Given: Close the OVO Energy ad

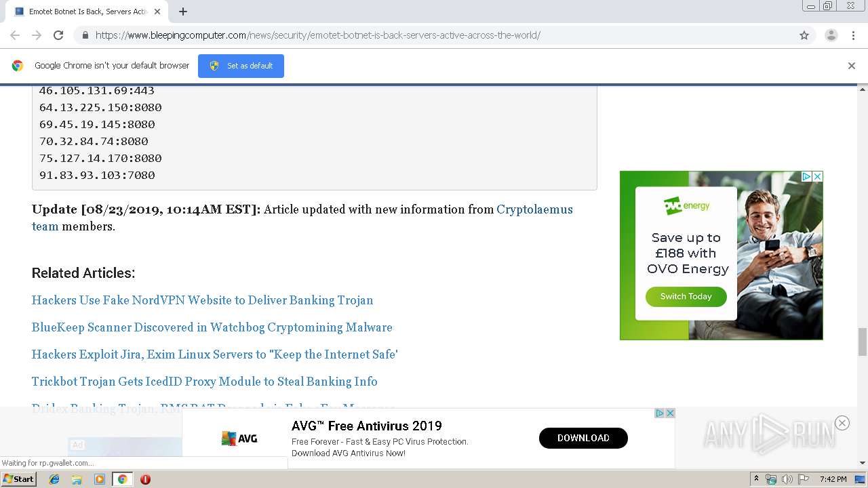Looking at the screenshot, I should [x=818, y=176].
